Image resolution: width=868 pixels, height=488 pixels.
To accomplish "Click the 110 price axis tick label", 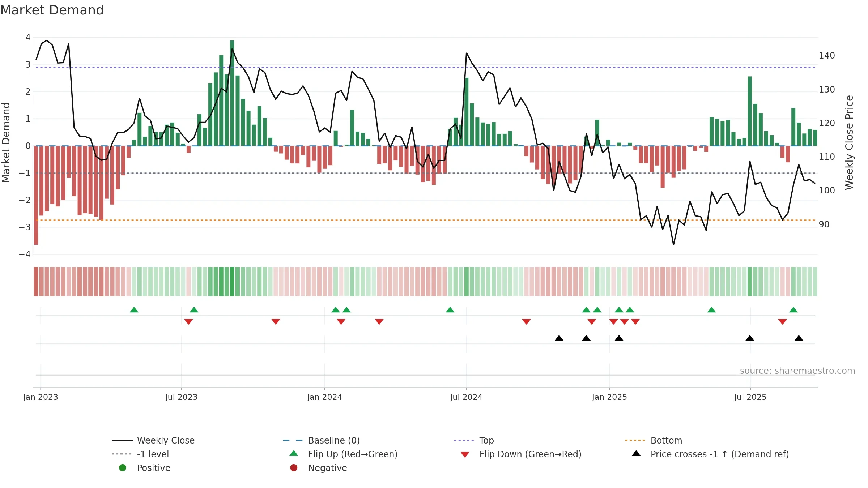I will coord(827,157).
